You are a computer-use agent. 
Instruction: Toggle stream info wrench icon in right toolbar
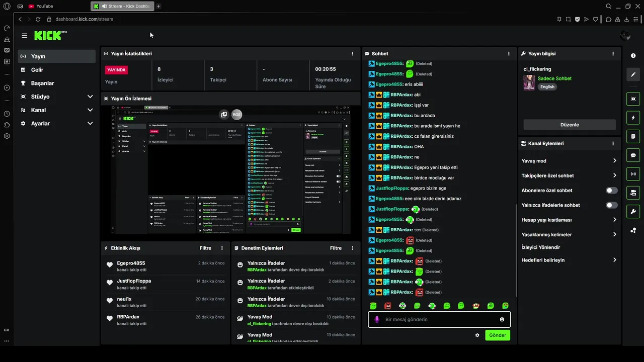click(x=633, y=211)
